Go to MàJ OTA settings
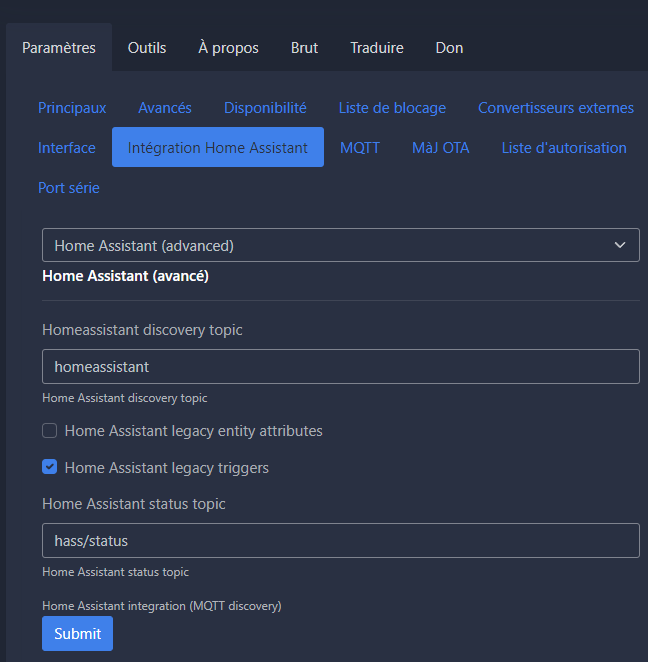The width and height of the screenshot is (648, 662). [x=441, y=148]
